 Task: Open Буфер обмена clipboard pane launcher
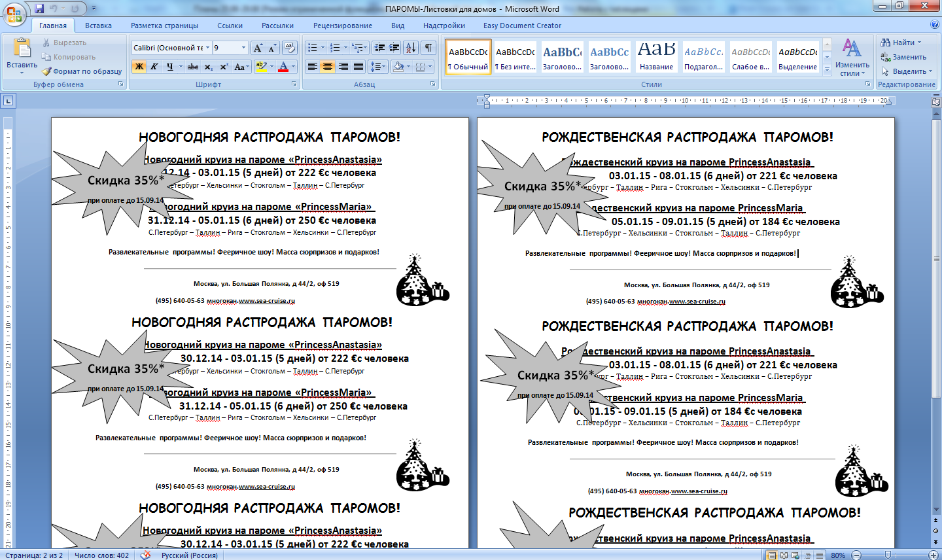[121, 84]
